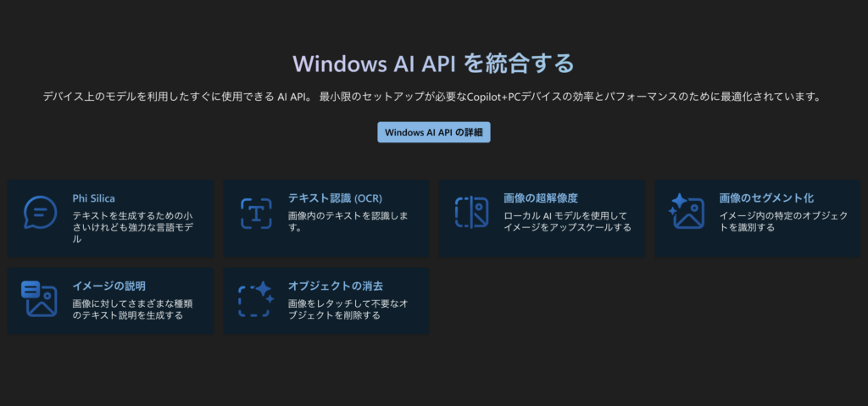Click description 画像内のテキストを認識します。

point(348,221)
